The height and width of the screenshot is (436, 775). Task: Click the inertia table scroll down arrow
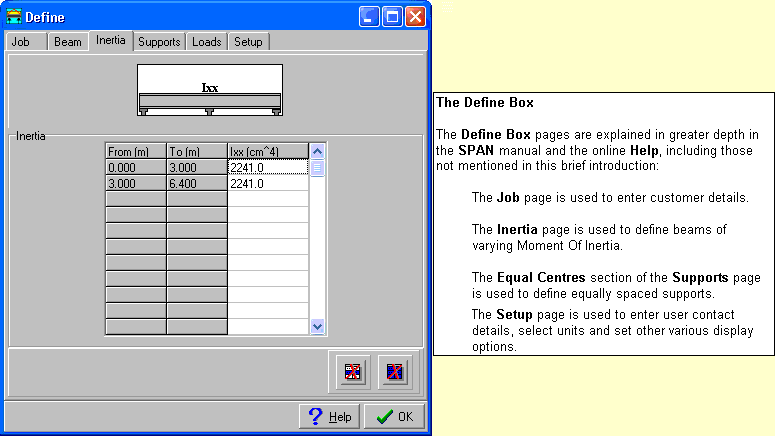point(318,326)
